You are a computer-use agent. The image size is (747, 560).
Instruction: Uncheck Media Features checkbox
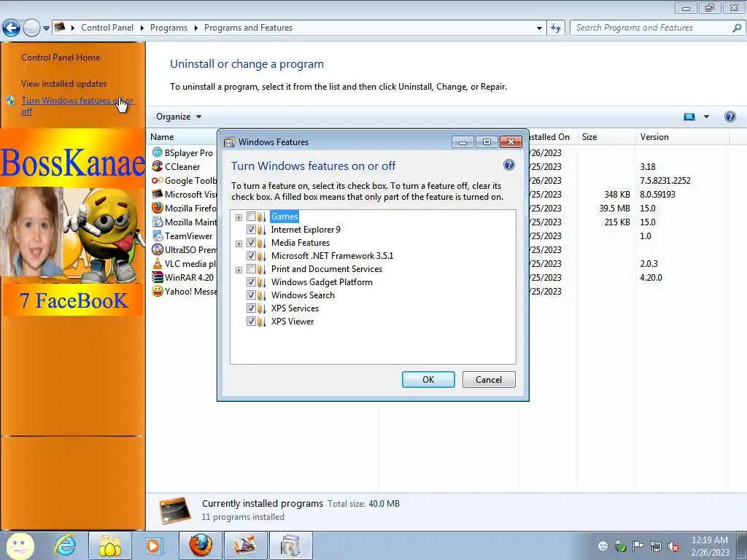click(x=251, y=242)
